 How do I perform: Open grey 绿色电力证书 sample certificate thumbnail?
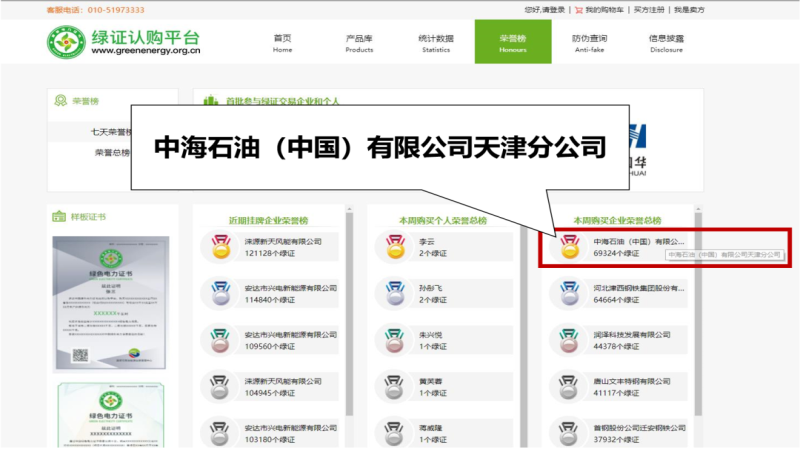tap(111, 304)
